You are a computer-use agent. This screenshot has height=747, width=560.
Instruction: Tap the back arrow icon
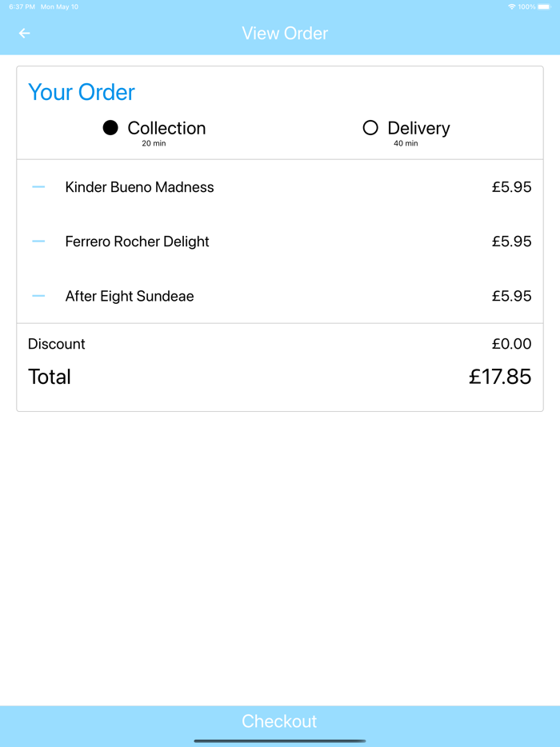coord(25,34)
